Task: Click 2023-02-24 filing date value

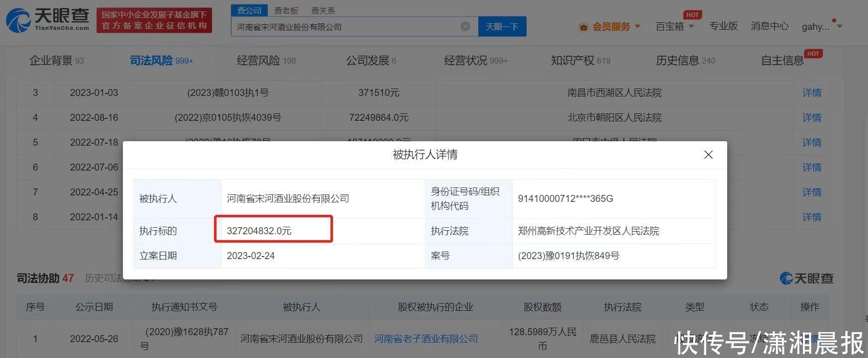Action: 251,256
